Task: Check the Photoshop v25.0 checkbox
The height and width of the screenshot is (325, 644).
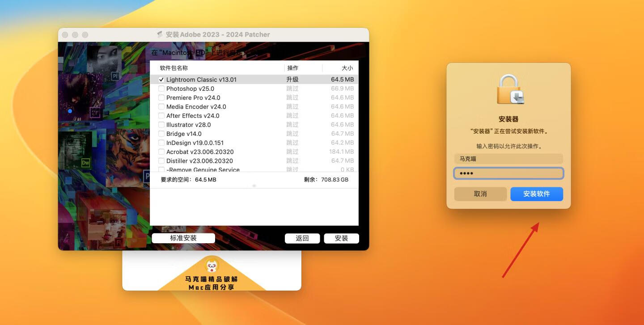Action: click(x=161, y=89)
